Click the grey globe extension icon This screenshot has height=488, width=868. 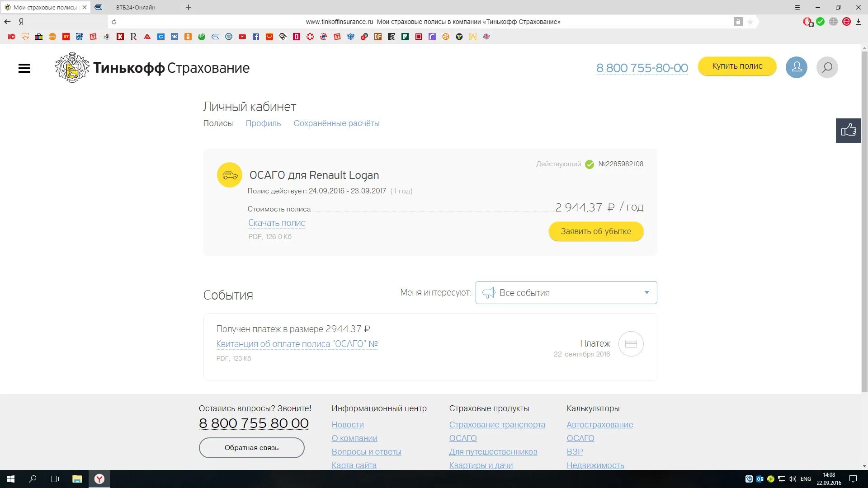point(834,22)
